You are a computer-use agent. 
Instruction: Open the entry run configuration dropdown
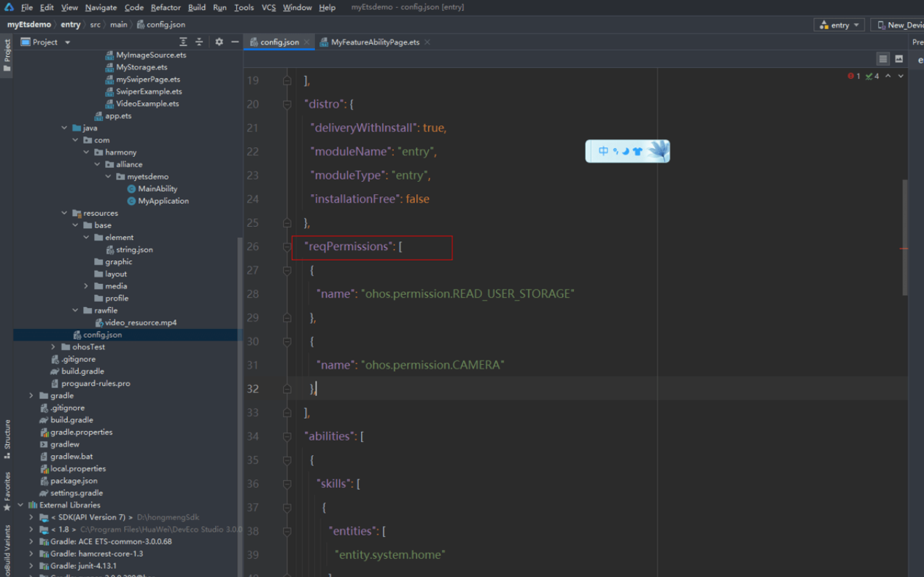[839, 25]
